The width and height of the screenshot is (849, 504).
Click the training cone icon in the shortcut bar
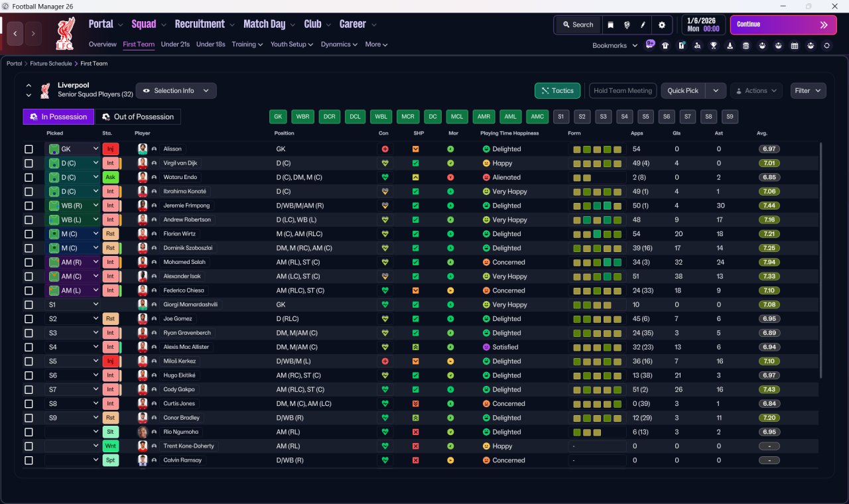pyautogui.click(x=730, y=46)
